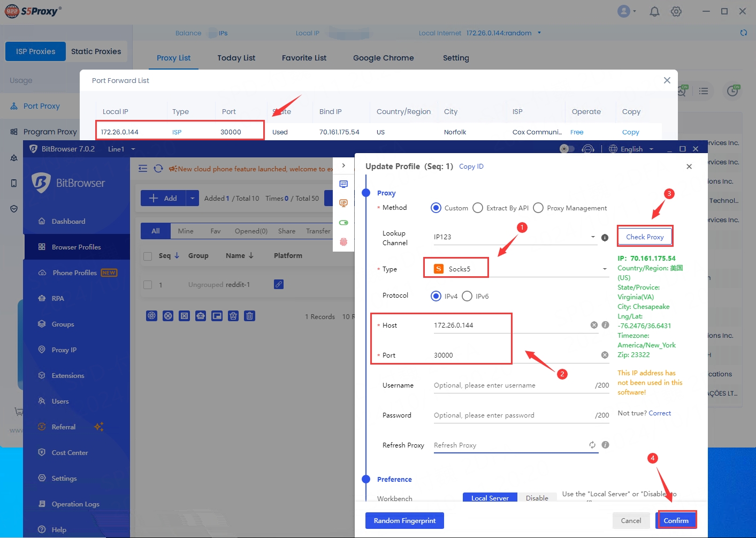Select the Extract By API radio button
The height and width of the screenshot is (538, 756).
pos(478,208)
